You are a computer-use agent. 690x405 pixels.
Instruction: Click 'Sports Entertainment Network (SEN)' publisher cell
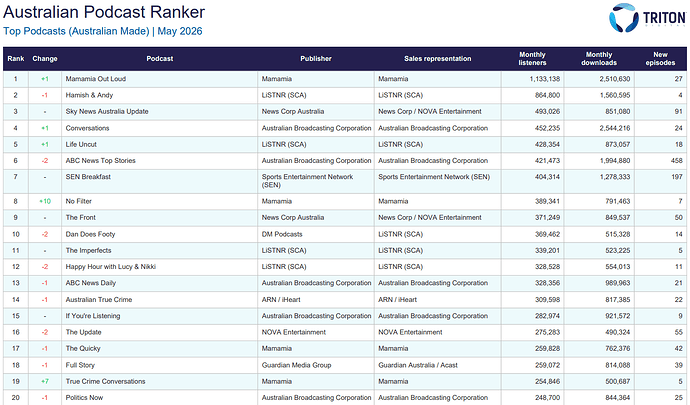[x=308, y=181]
